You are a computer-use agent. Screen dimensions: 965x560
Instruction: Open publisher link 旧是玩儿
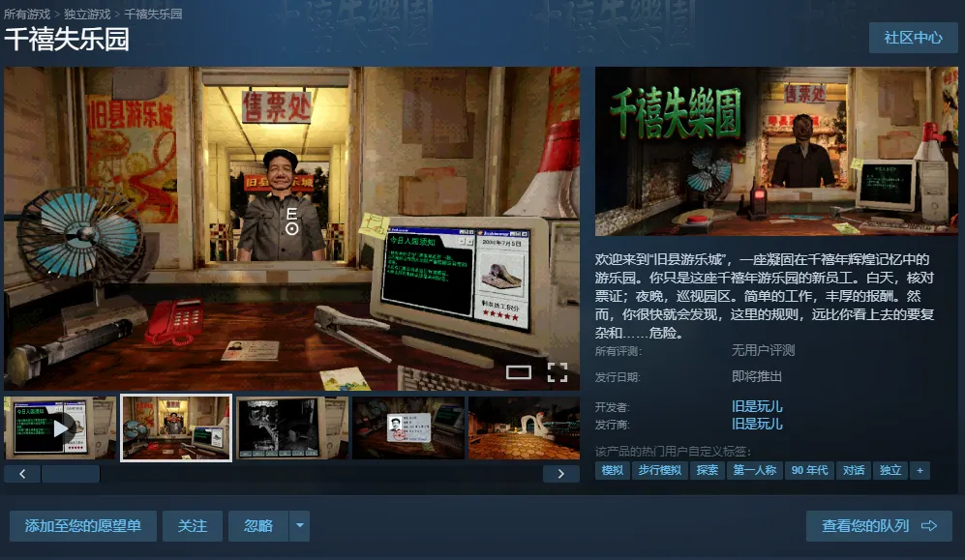757,424
